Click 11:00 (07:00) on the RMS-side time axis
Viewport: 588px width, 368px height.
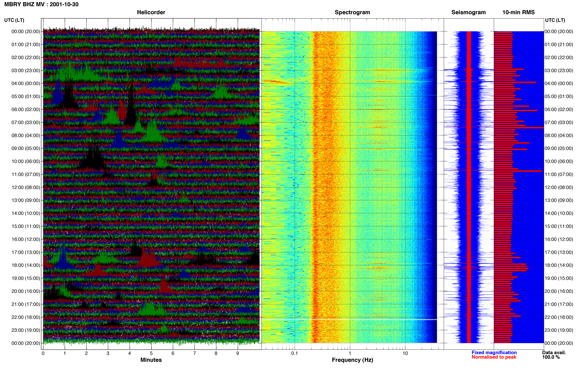(x=559, y=175)
